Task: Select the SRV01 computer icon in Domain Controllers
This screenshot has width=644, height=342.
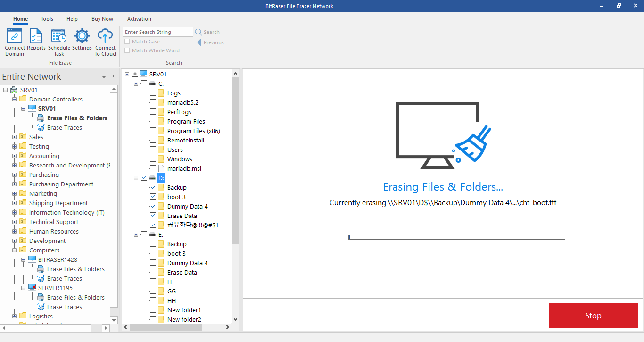Action: (x=32, y=108)
